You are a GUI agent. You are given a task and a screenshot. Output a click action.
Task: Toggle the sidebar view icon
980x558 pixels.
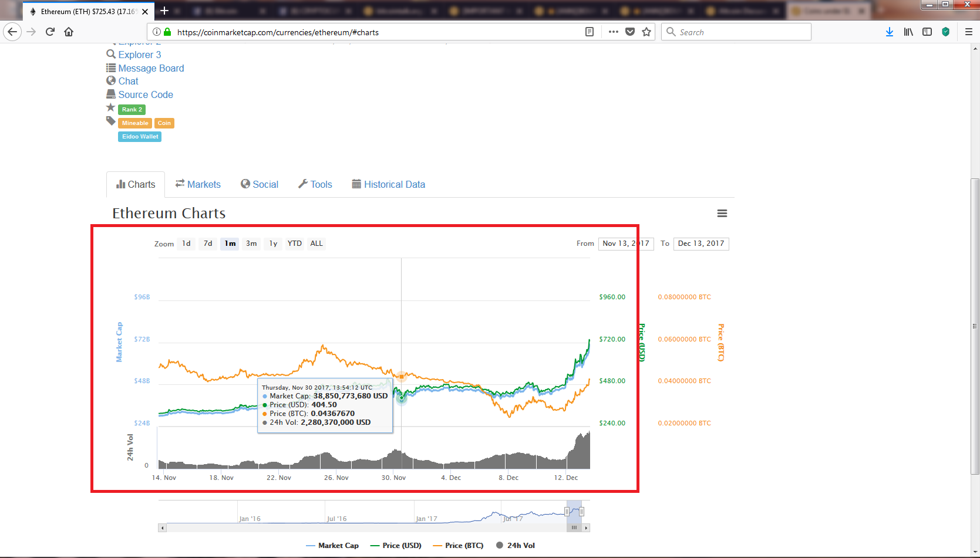pyautogui.click(x=927, y=32)
